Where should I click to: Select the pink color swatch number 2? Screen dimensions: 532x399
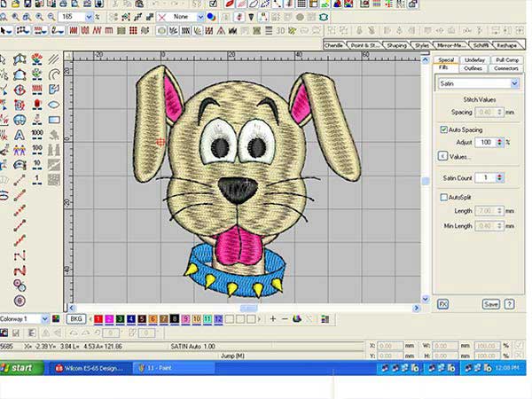coord(108,318)
